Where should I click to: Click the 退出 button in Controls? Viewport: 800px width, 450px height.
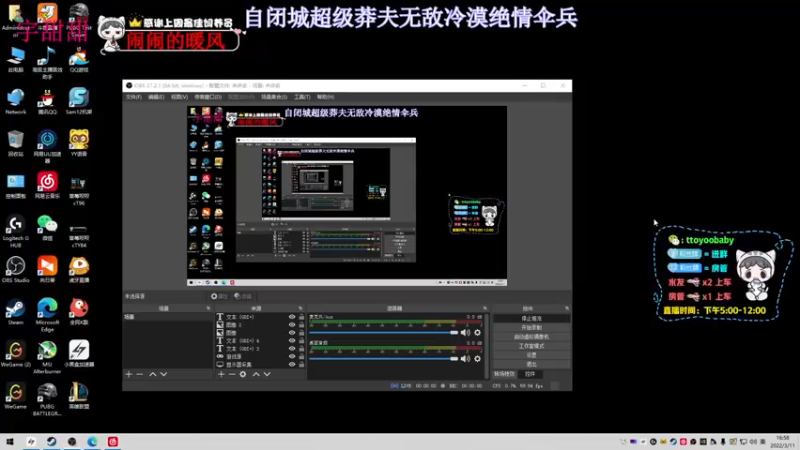pos(531,364)
